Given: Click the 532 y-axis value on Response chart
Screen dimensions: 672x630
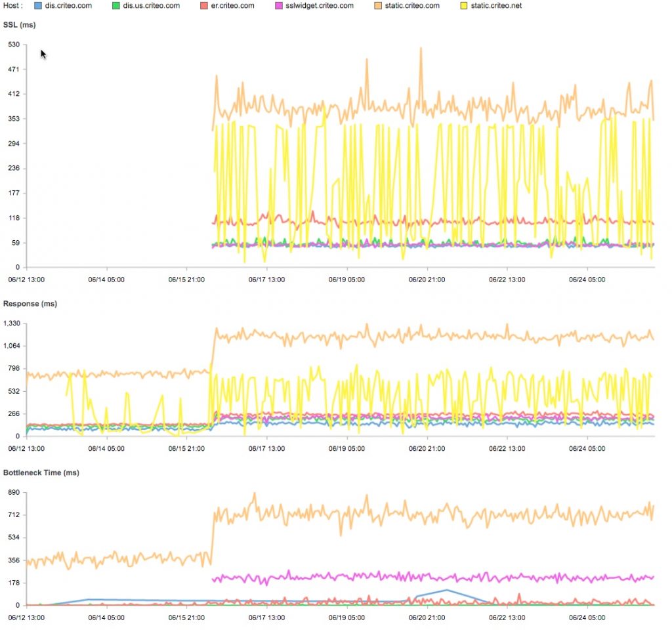Looking at the screenshot, I should pyautogui.click(x=14, y=391).
